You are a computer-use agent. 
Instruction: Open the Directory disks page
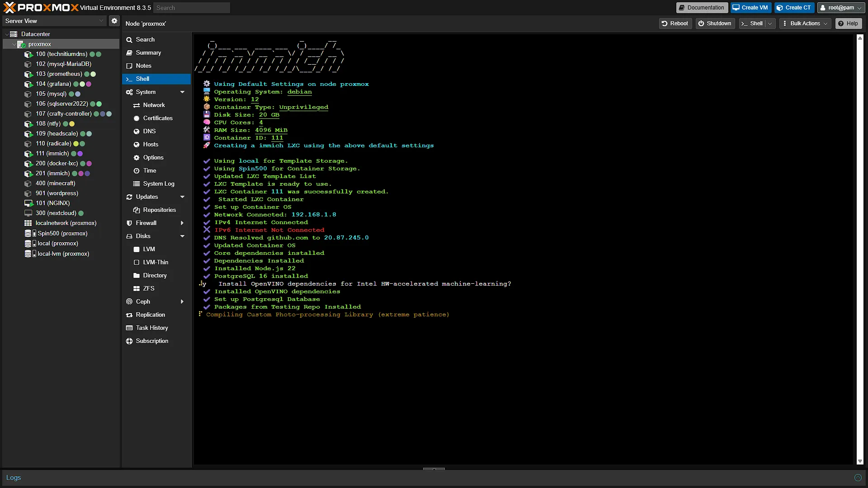pyautogui.click(x=156, y=276)
